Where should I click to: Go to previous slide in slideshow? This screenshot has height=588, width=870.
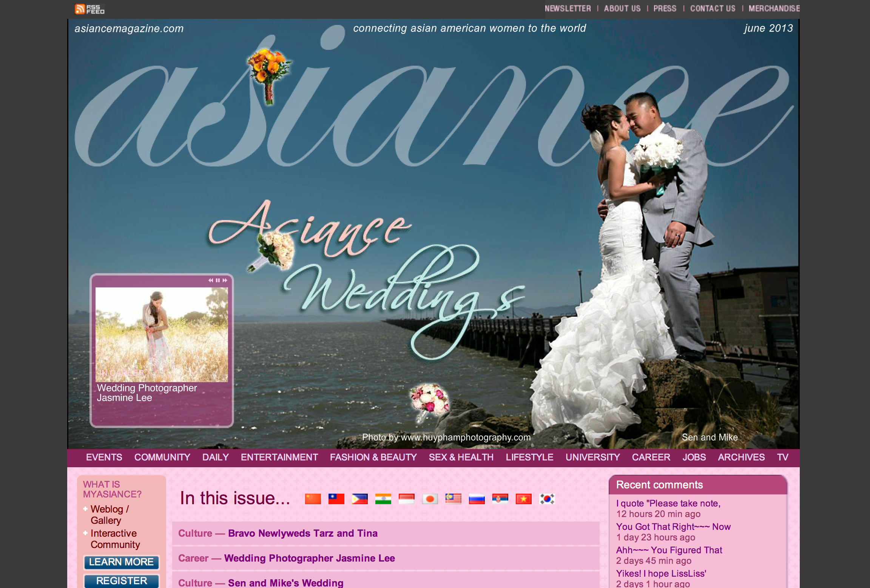pos(211,280)
